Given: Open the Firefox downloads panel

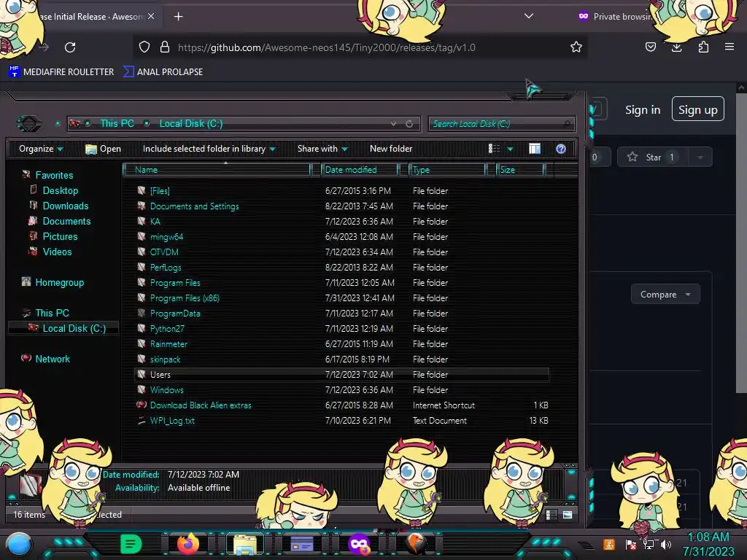Looking at the screenshot, I should pos(676,47).
